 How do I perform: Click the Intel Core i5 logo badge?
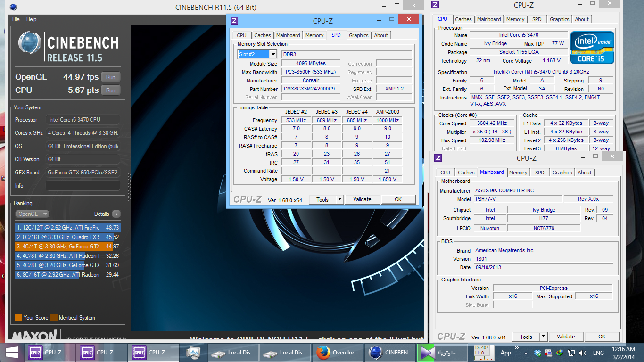pyautogui.click(x=592, y=48)
